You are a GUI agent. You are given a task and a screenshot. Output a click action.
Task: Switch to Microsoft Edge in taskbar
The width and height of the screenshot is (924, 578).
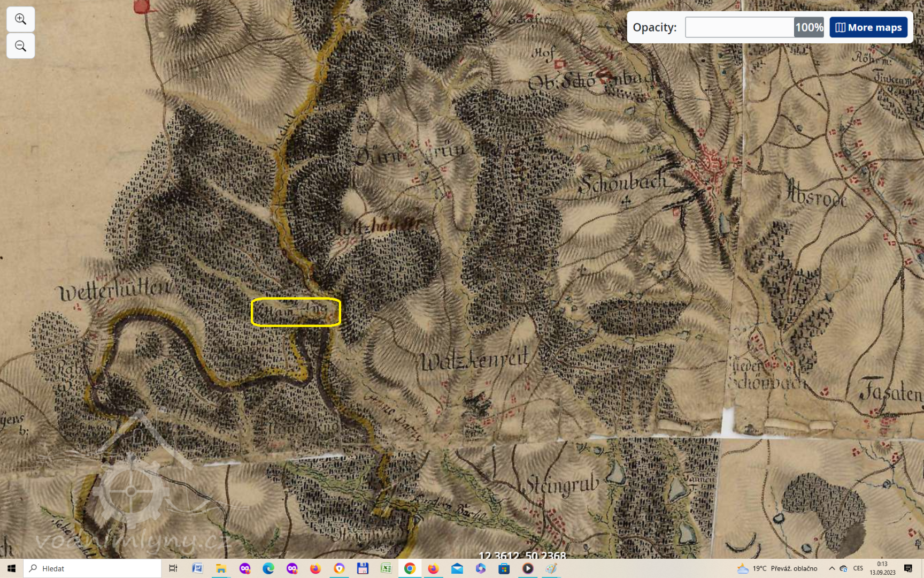pos(268,568)
